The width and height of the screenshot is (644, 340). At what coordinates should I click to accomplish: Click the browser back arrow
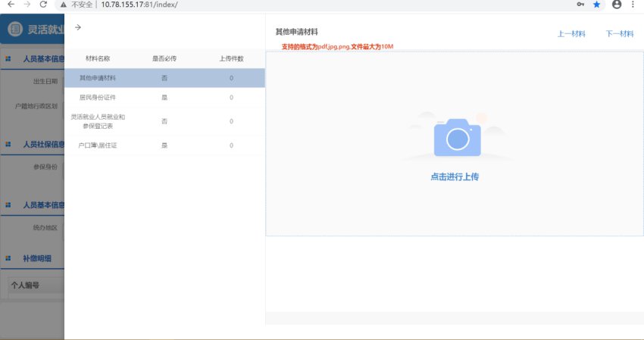coord(10,5)
